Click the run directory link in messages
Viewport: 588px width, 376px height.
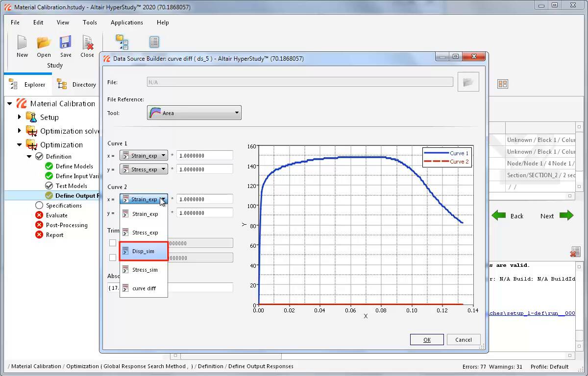pos(532,313)
